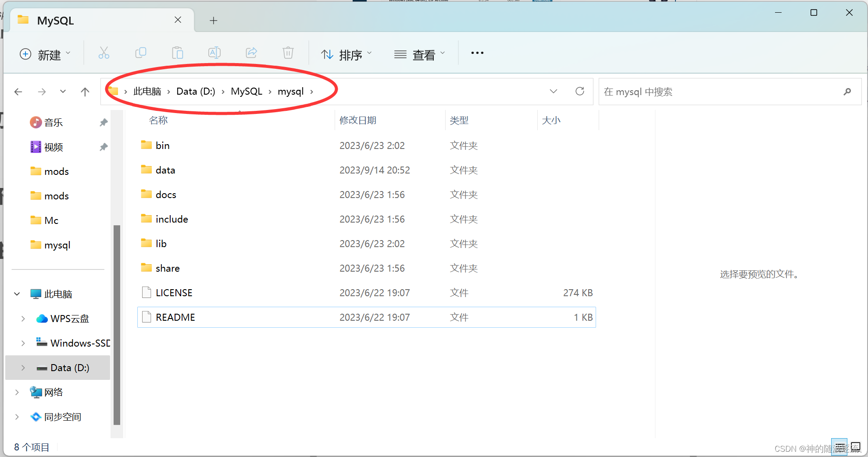Select the include folder
Viewport: 868px width, 457px height.
pyautogui.click(x=367, y=219)
